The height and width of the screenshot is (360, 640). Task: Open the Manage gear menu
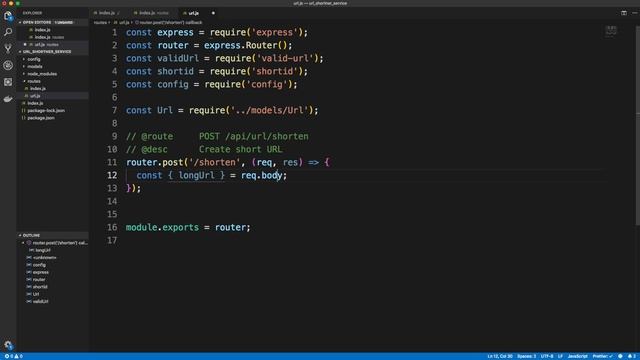[8, 345]
